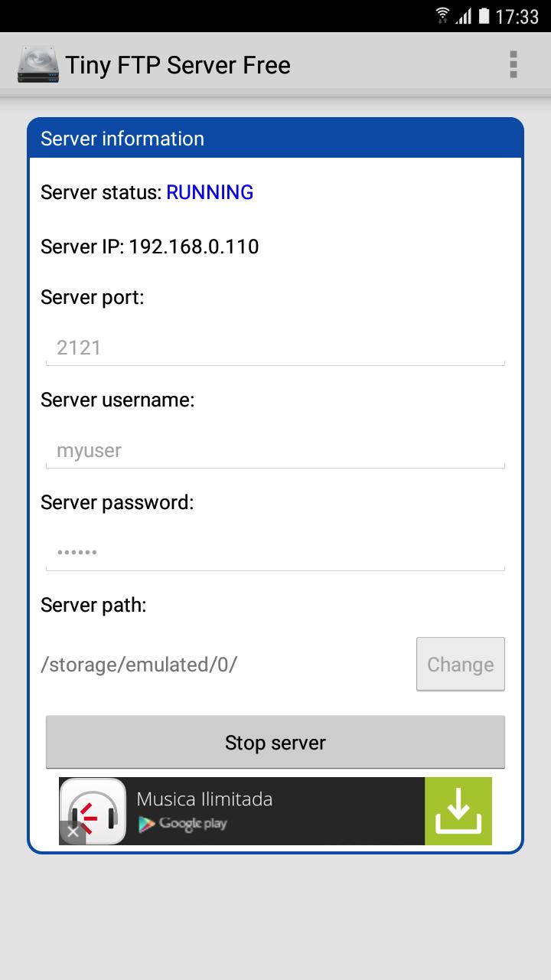Tap the Tiny FTP Server drive icon

37,65
